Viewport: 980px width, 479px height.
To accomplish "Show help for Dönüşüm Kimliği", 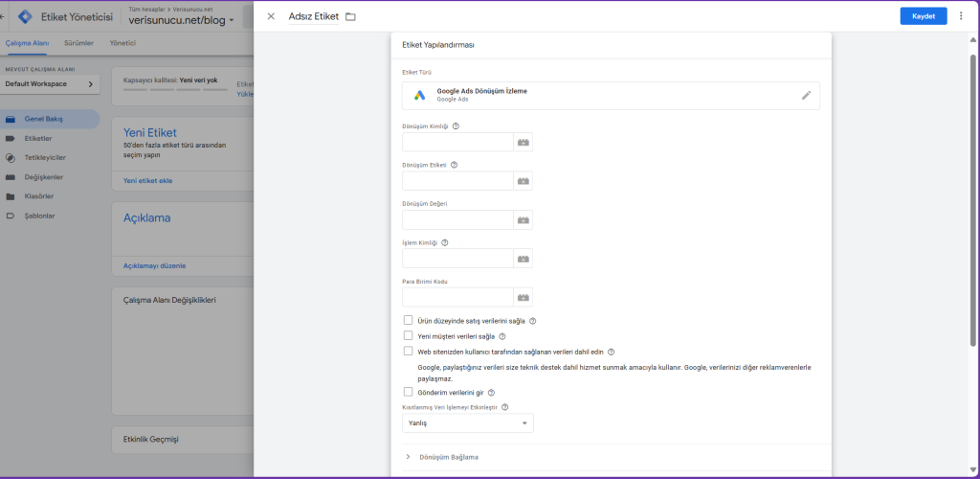I will click(456, 126).
